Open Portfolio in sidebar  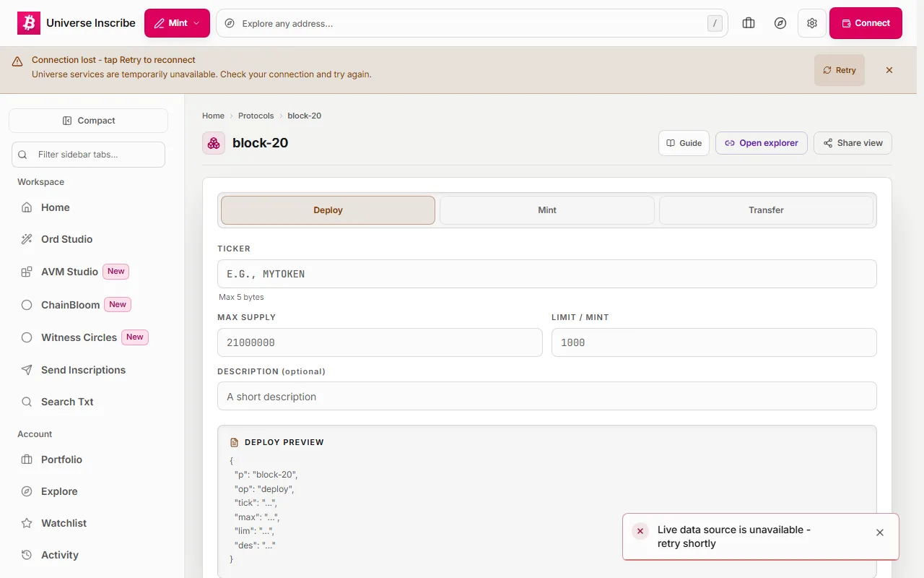88,460
